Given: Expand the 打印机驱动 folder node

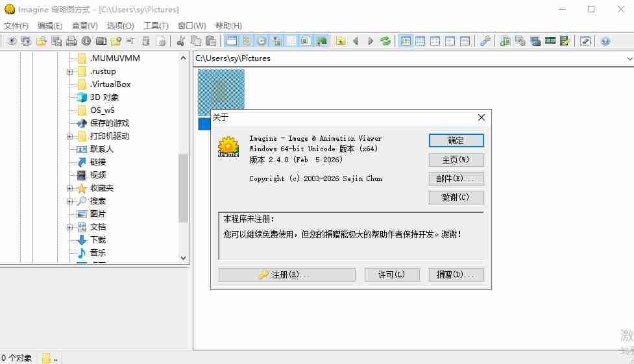Looking at the screenshot, I should tap(69, 136).
